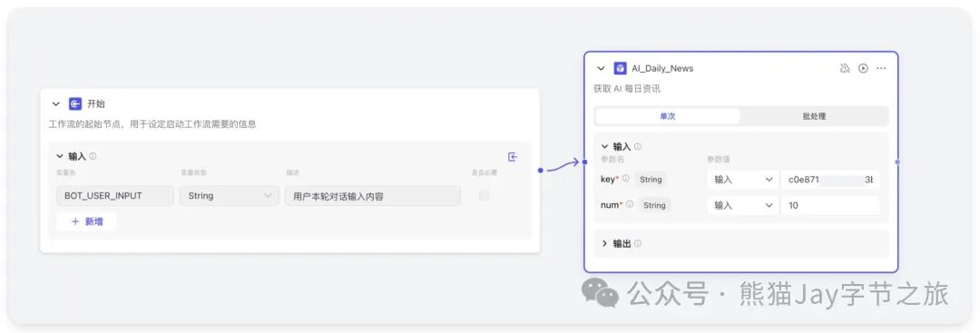Toggle the 是否必要 checkbox for BOT_USER_INPUT
Image resolution: width=980 pixels, height=333 pixels.
484,196
